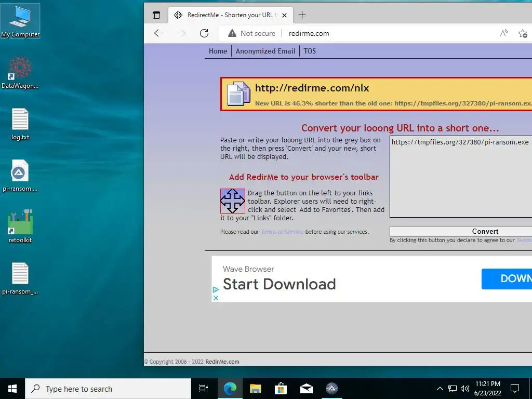
Task: Open File Explorer from the taskbar
Action: (255, 389)
